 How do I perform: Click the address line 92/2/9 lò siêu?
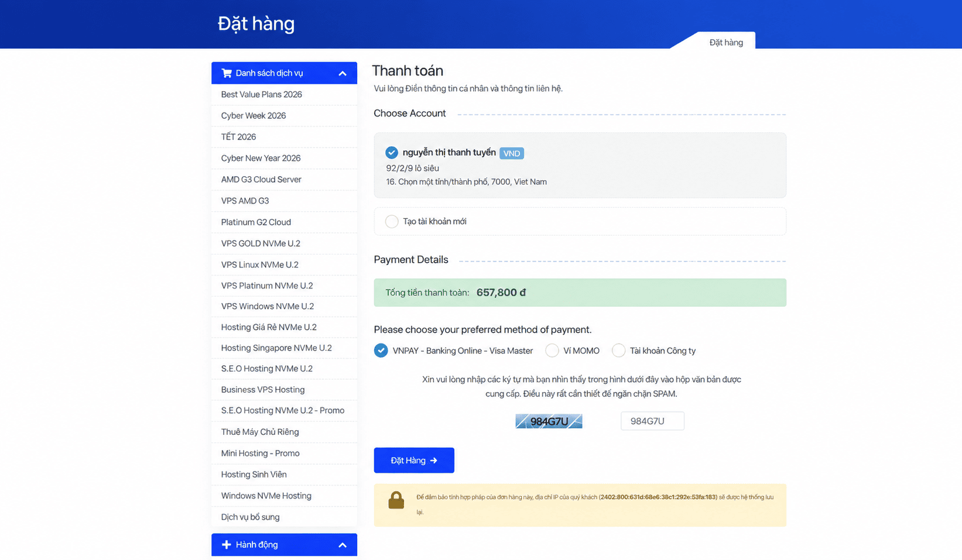pyautogui.click(x=412, y=168)
